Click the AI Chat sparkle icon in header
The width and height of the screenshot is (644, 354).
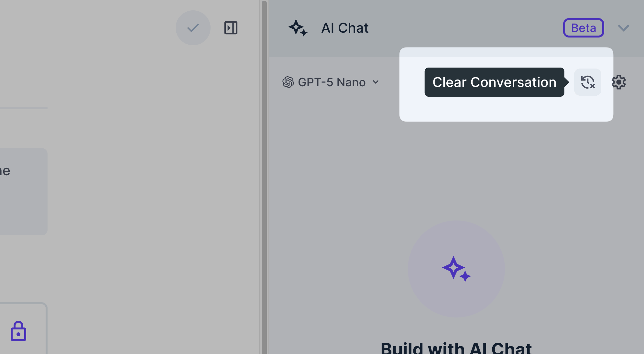pyautogui.click(x=298, y=28)
